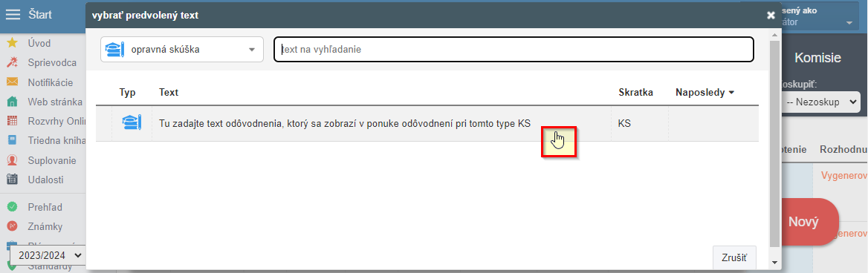Screen dimensions: 868x273
Task: Open Známky in the sidebar menu
Action: coord(45,226)
